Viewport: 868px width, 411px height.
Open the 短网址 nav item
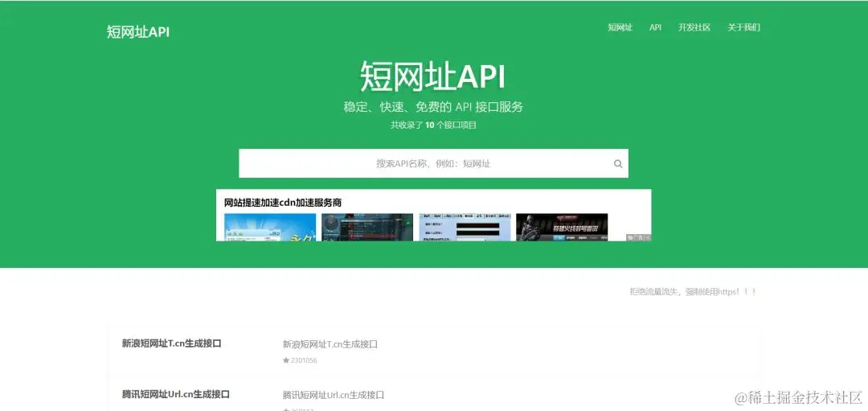coord(620,27)
